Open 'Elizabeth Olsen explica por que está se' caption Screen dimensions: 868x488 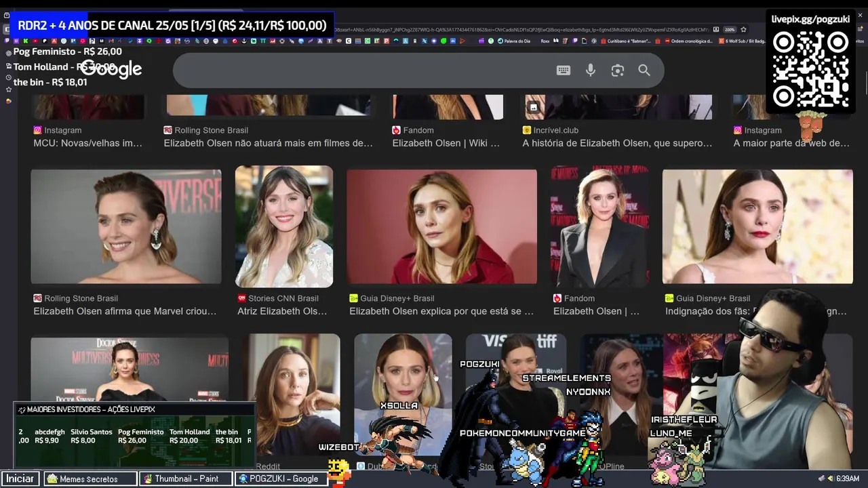pos(441,311)
